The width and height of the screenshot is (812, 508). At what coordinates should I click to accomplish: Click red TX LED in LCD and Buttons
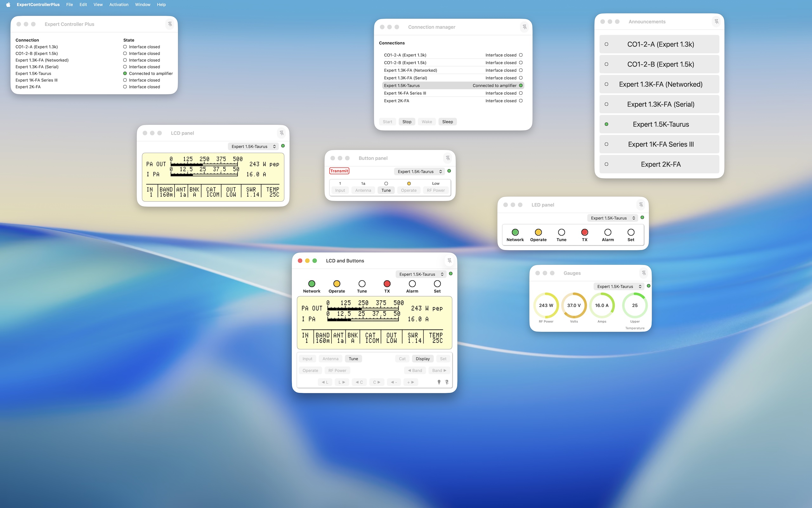click(387, 284)
